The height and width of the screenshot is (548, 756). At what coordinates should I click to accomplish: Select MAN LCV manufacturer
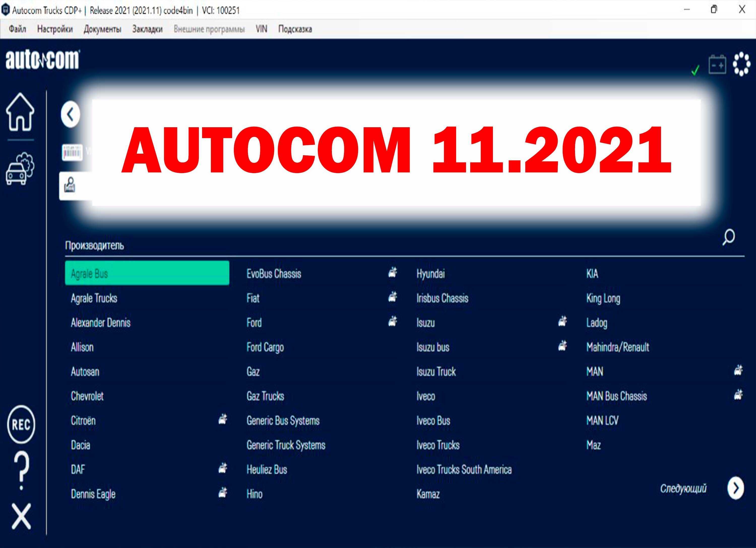602,420
